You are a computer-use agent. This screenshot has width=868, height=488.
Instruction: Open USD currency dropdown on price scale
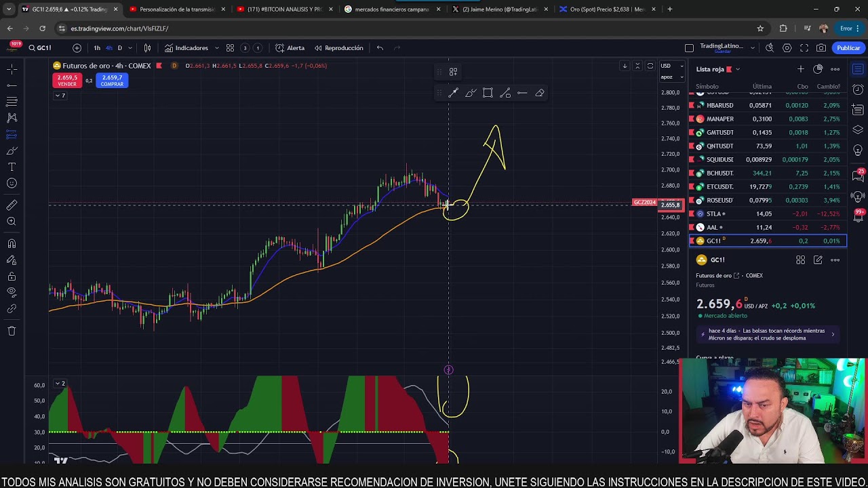[671, 66]
